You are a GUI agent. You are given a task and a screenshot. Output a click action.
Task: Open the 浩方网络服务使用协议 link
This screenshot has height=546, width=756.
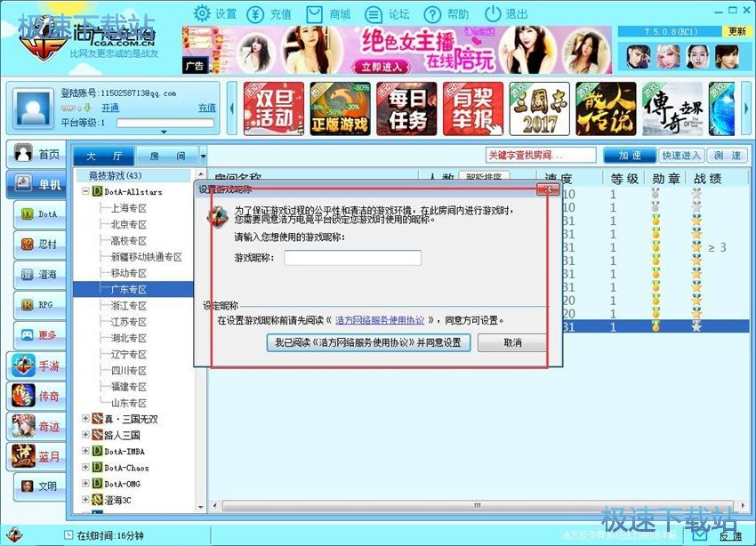point(380,320)
